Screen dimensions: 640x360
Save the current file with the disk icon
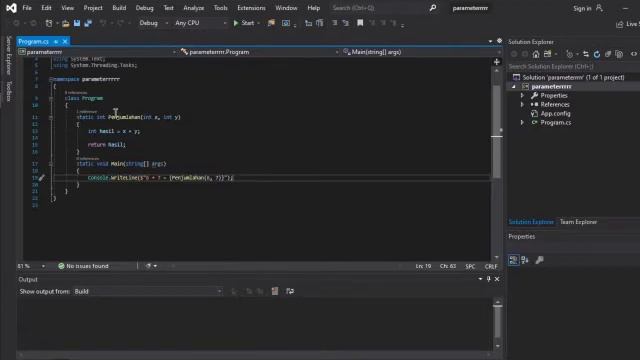click(77, 23)
